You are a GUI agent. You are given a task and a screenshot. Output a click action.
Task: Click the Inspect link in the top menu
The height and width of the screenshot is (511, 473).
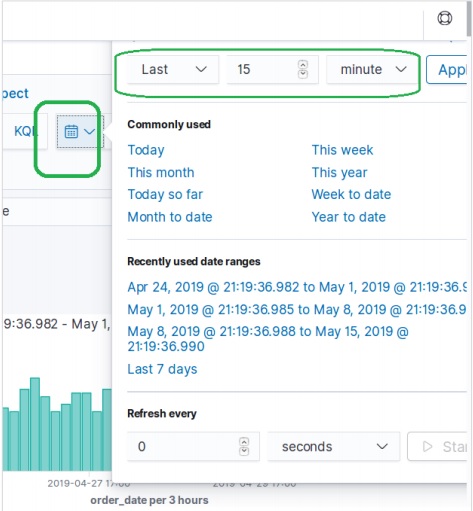point(15,93)
